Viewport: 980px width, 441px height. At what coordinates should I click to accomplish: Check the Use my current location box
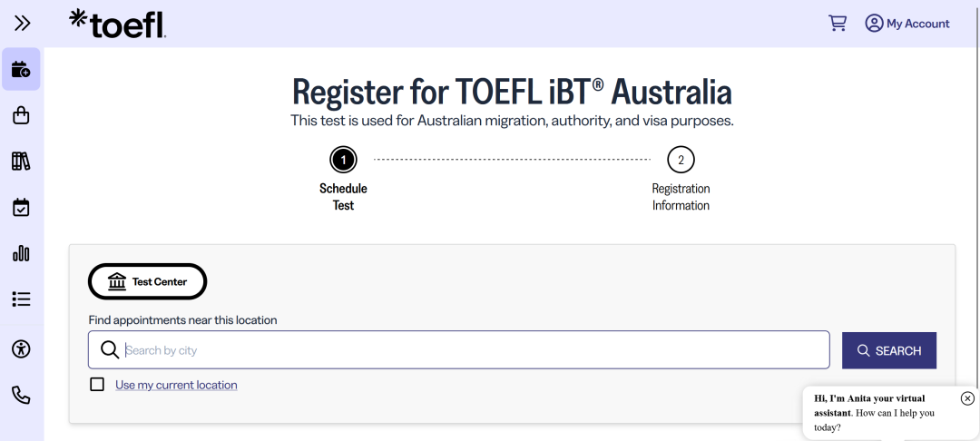97,385
